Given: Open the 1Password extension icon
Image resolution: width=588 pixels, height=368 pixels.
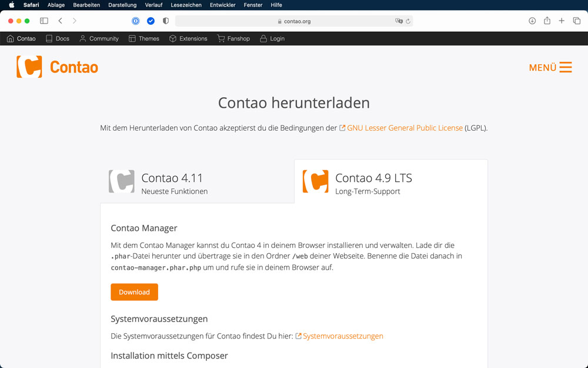Looking at the screenshot, I should pyautogui.click(x=136, y=21).
